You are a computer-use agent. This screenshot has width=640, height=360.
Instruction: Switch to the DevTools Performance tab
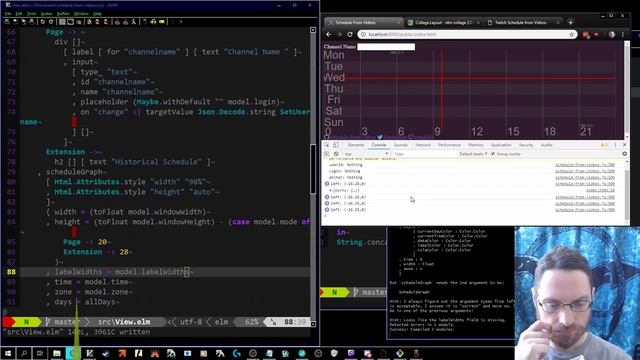449,145
